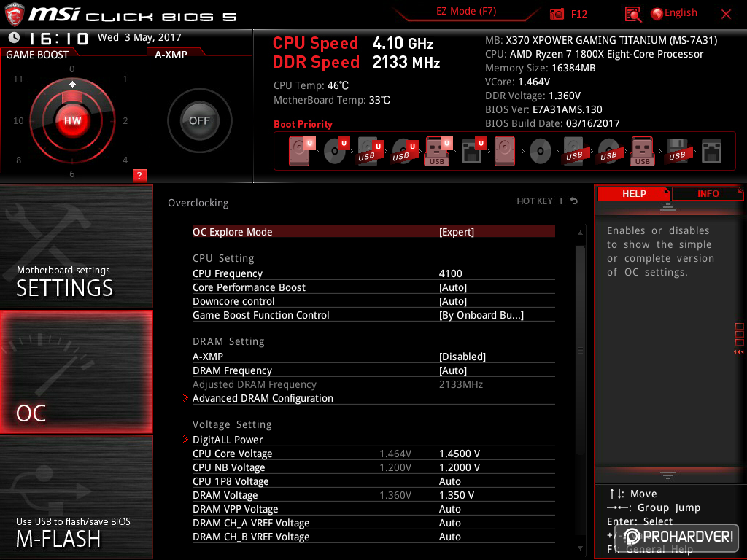This screenshot has width=747, height=560.
Task: Click the Boot Priority label
Action: tap(303, 124)
